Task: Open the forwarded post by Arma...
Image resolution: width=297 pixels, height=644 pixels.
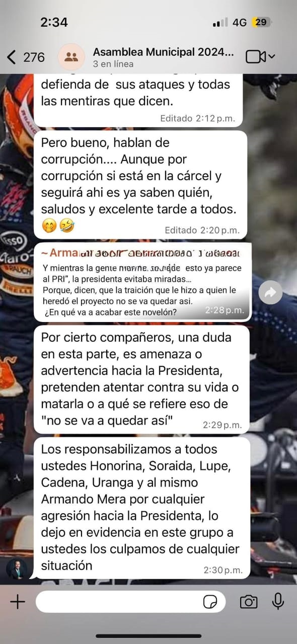Action: pos(141,282)
